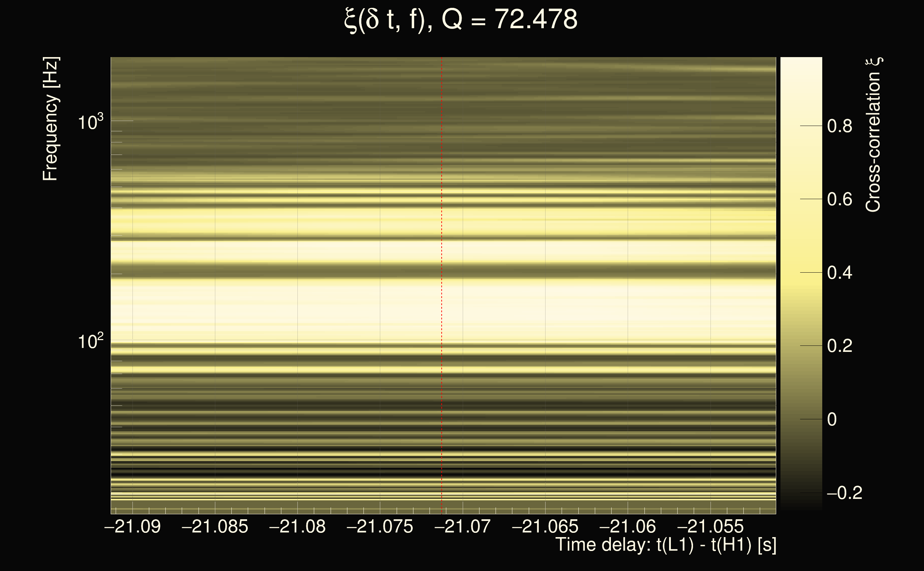Click the -21.055 time delay tick label

710,526
